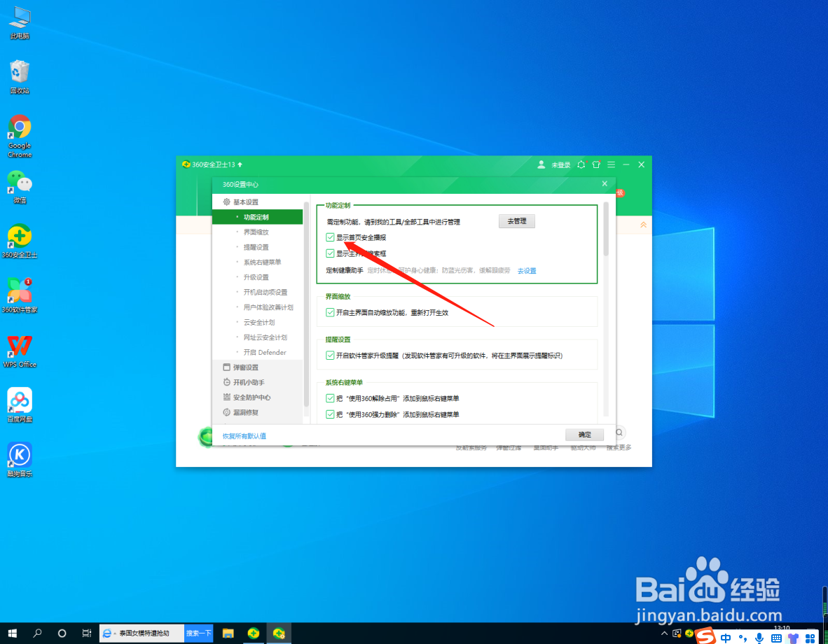Open Cortana circle icon on taskbar
The width and height of the screenshot is (828, 644).
pyautogui.click(x=62, y=633)
